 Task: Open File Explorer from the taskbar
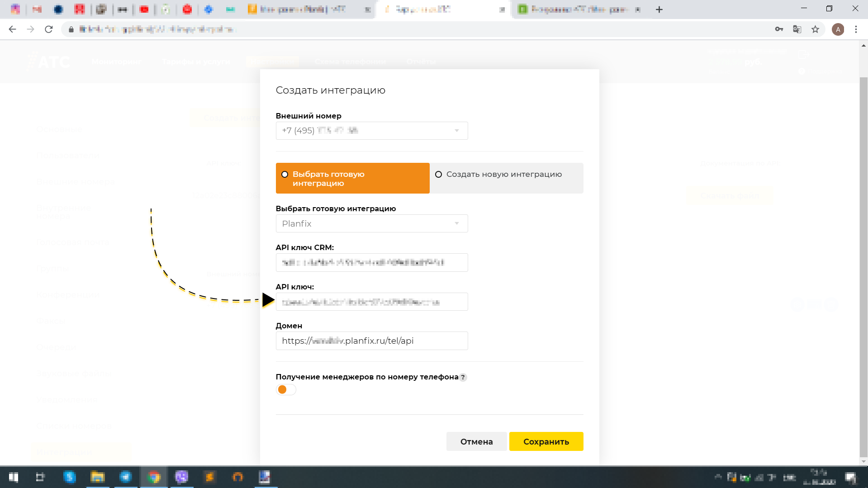point(98,477)
